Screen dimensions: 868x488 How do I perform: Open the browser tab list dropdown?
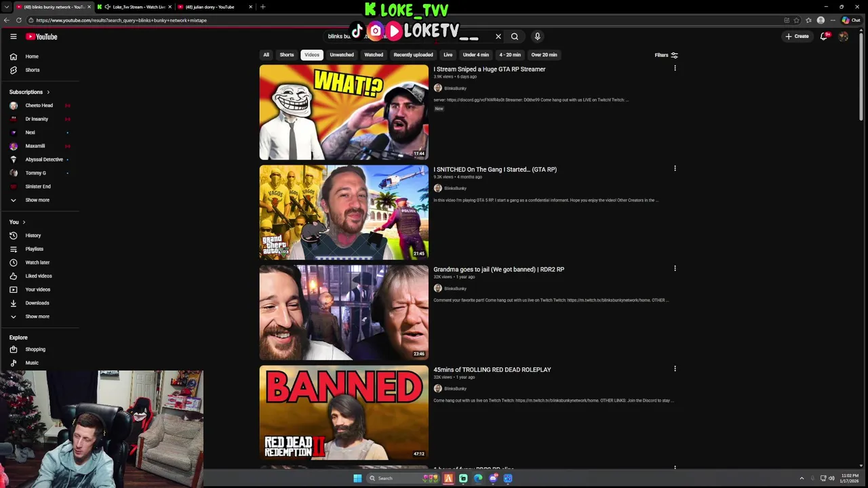coord(7,7)
